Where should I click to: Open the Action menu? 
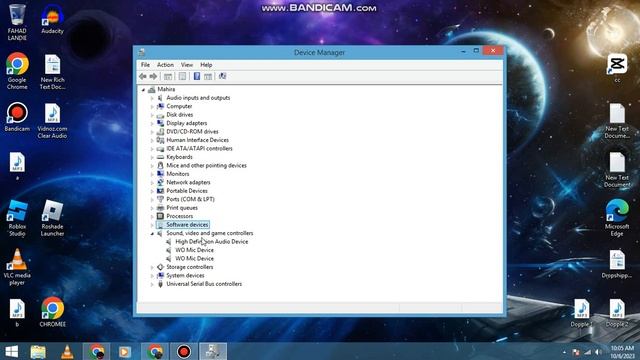coord(165,65)
